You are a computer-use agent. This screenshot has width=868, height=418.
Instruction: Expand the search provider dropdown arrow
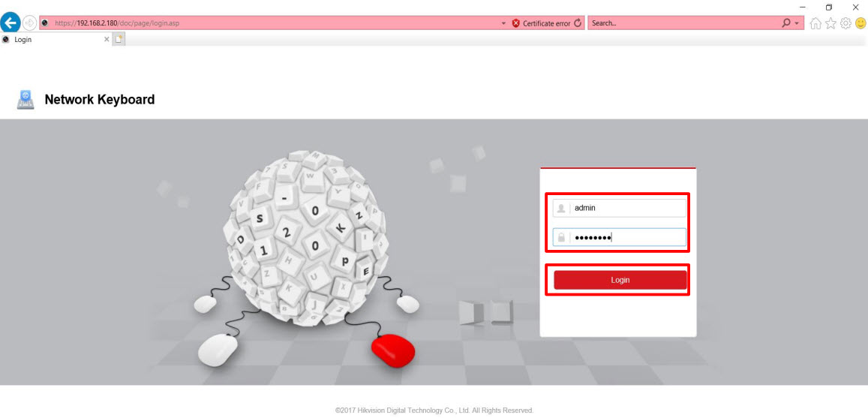point(797,23)
